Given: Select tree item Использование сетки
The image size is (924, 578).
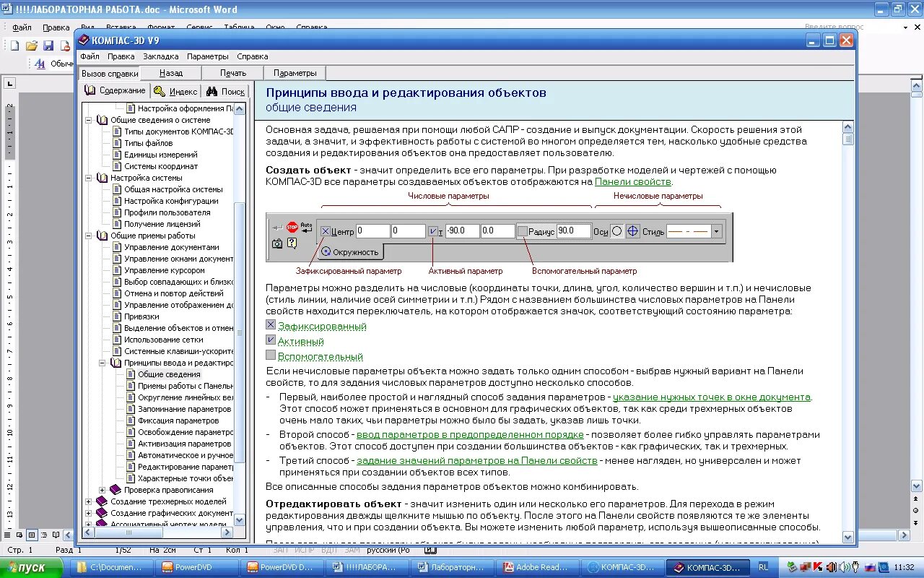Looking at the screenshot, I should 164,340.
